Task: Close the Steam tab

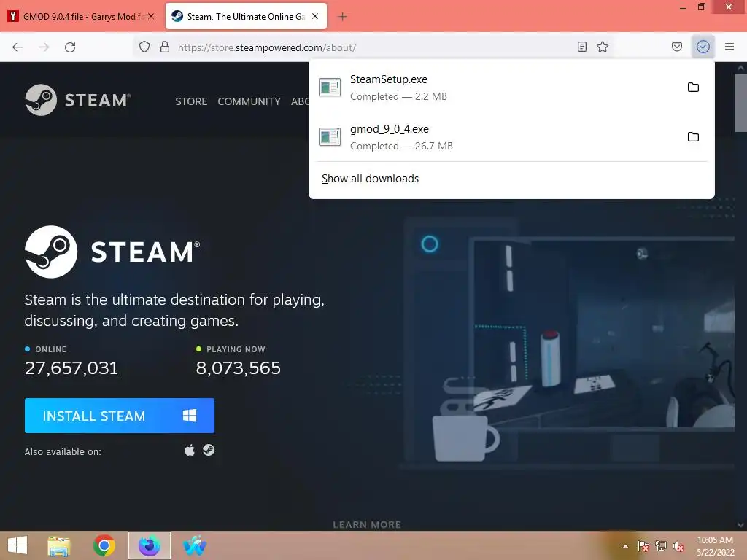Action: [315, 16]
